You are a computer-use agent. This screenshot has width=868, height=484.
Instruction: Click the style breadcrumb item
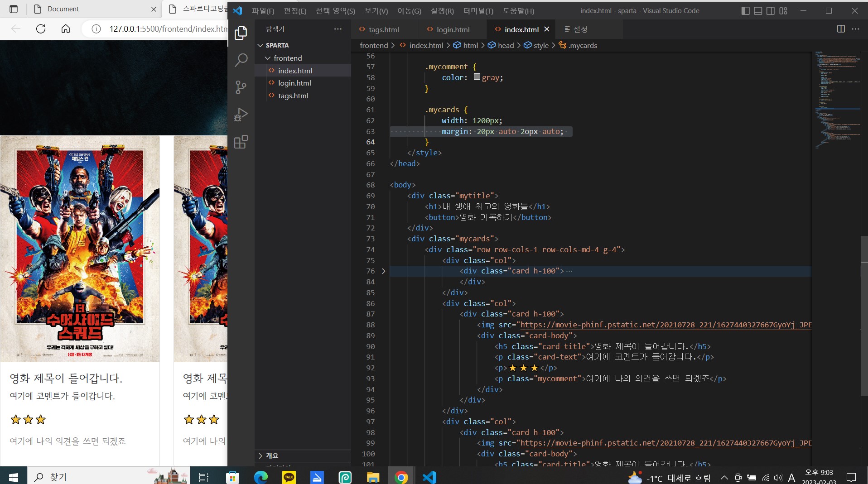(536, 45)
